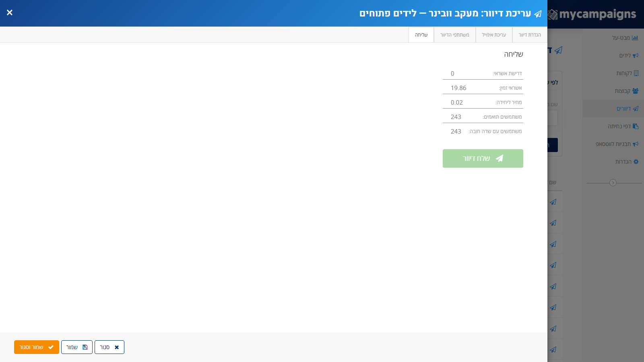Click the group icon beside קבוצות
Screen dimensions: 644x362
635,91
